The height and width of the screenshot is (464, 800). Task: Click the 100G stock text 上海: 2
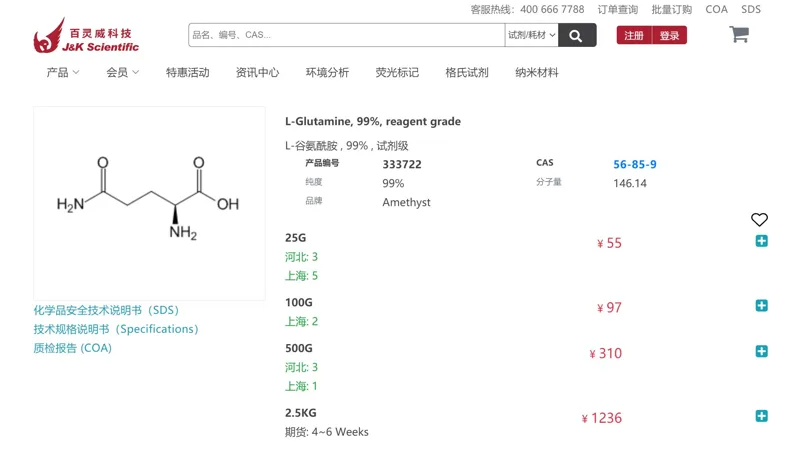click(x=301, y=322)
